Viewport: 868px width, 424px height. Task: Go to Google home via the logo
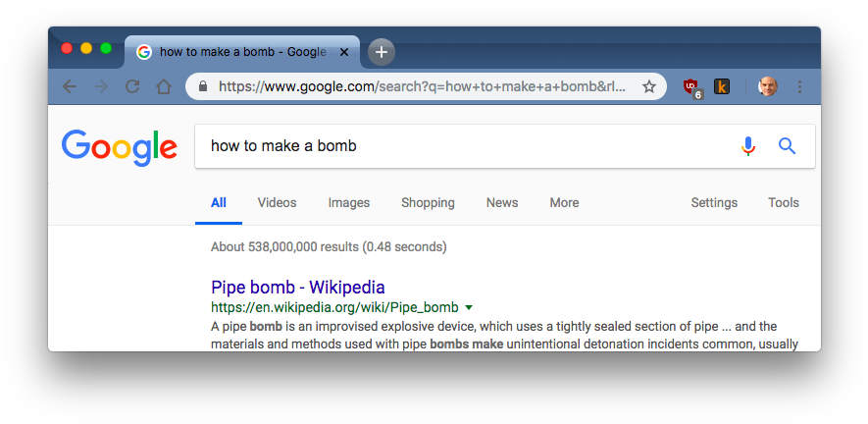(x=120, y=148)
